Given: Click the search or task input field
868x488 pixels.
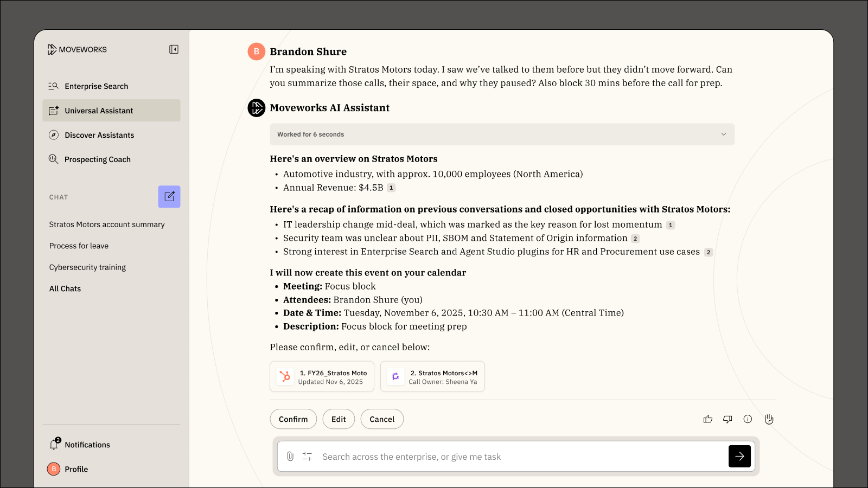Looking at the screenshot, I should coord(515,457).
